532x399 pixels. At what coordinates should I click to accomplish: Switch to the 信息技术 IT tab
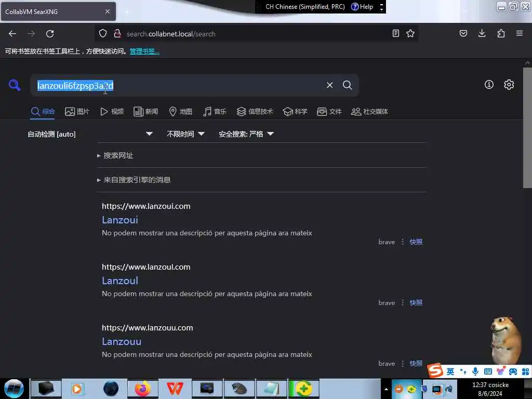[x=255, y=111]
